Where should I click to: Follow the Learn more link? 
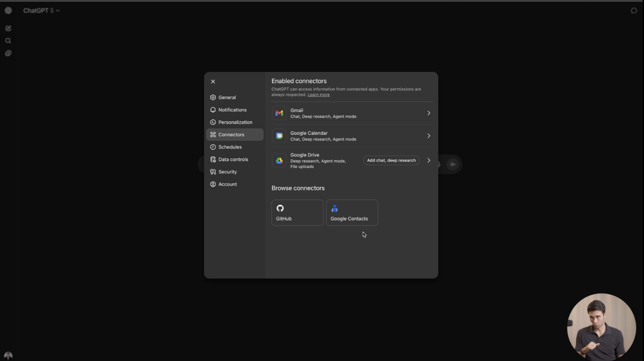pyautogui.click(x=318, y=95)
